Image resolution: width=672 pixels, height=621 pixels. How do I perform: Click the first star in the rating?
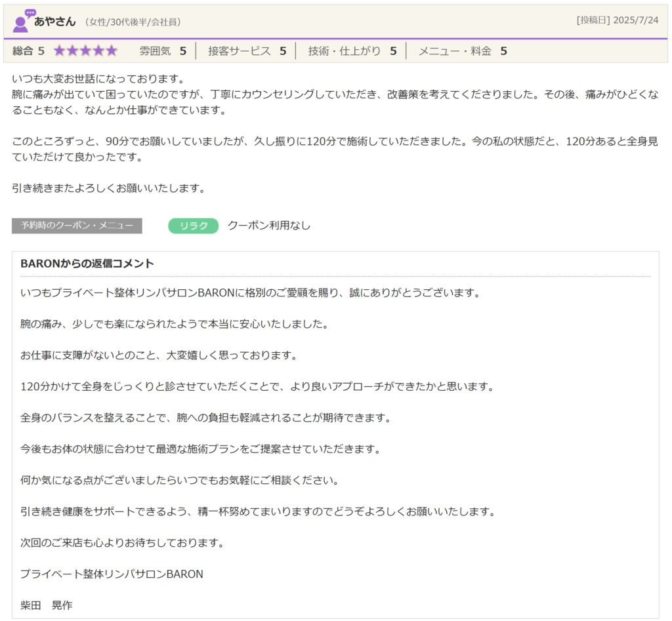point(60,51)
